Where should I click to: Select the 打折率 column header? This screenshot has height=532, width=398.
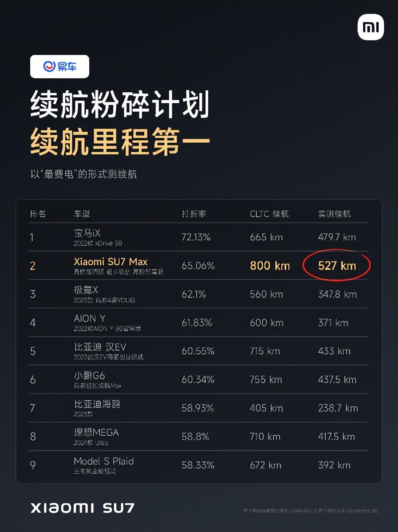[194, 214]
